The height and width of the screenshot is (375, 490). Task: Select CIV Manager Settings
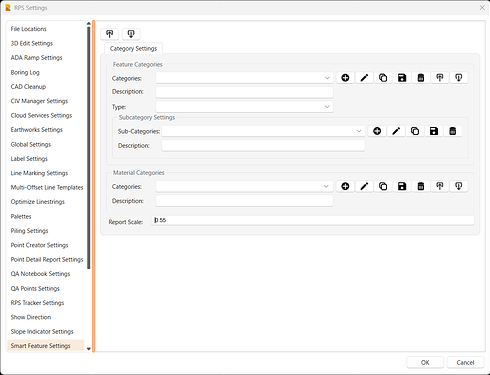pos(39,101)
